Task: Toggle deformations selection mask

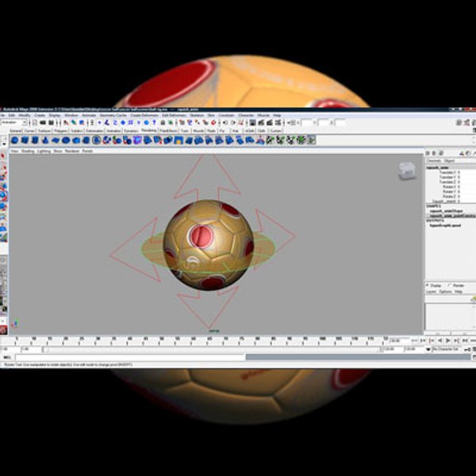Action: [x=131, y=123]
